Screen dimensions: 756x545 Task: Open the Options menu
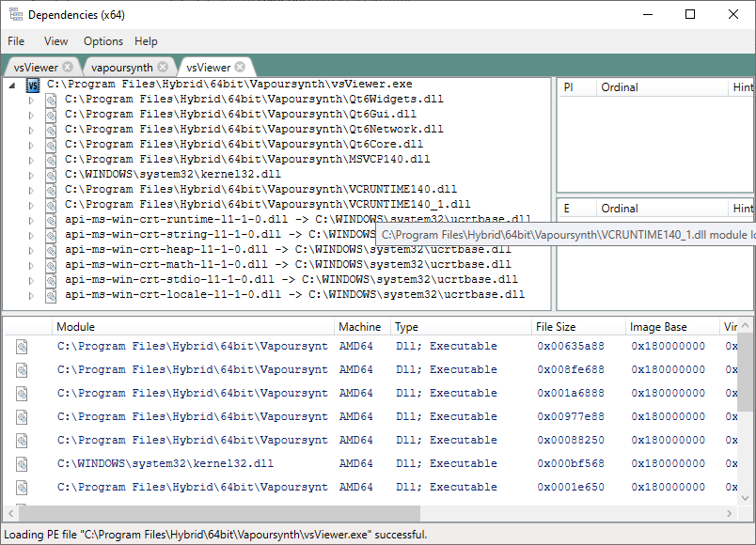(103, 41)
